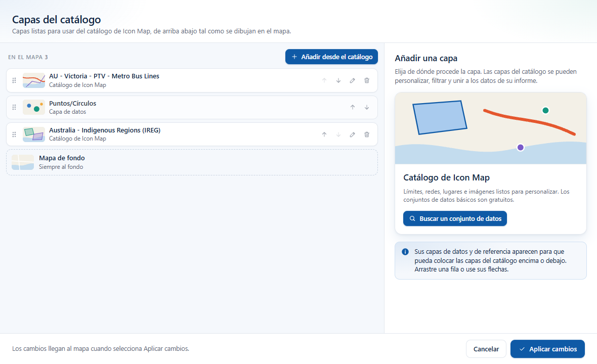597x364 pixels.
Task: Click drag handle of Metro Bus Lines row
Action: [14, 80]
